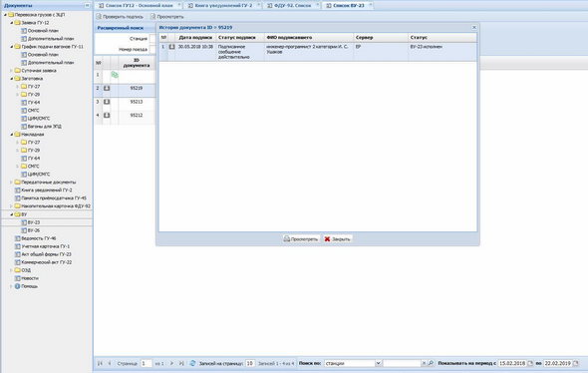The width and height of the screenshot is (588, 373).
Task: Close the История документа dialog with X
Action: tap(474, 27)
